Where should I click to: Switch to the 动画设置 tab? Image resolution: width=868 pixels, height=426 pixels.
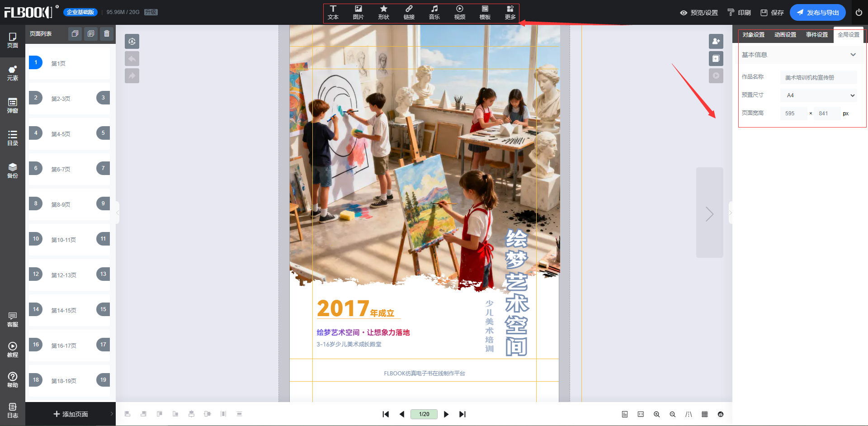785,35
